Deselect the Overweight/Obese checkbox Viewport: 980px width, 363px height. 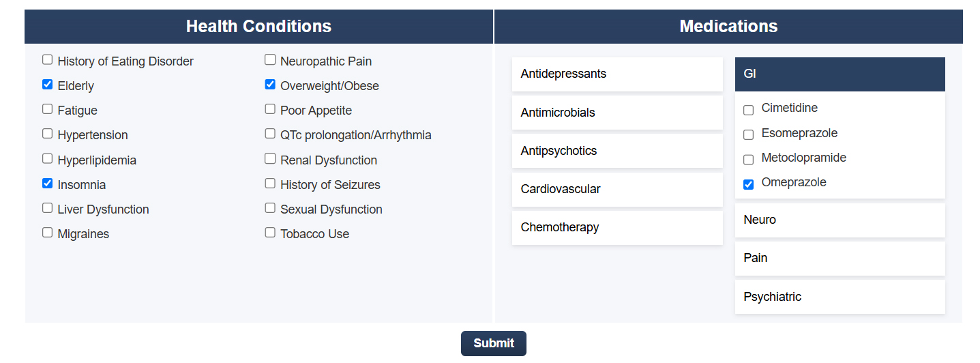click(x=270, y=85)
